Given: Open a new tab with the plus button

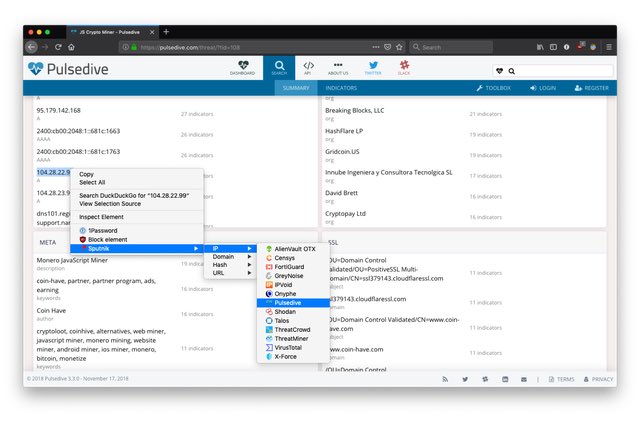Looking at the screenshot, I should click(x=166, y=32).
